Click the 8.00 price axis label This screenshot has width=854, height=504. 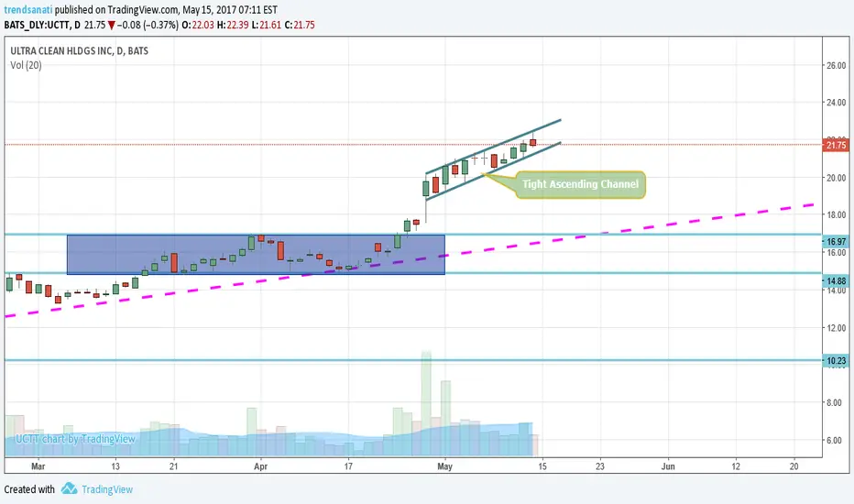[x=834, y=402]
